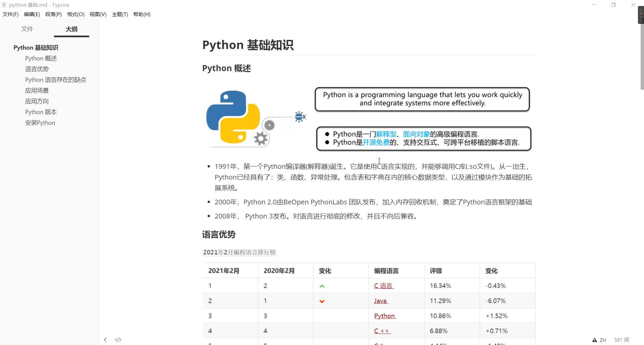Screen dimensions: 644x345
Task: Click the 评级 table header cell
Action: [x=452, y=271]
